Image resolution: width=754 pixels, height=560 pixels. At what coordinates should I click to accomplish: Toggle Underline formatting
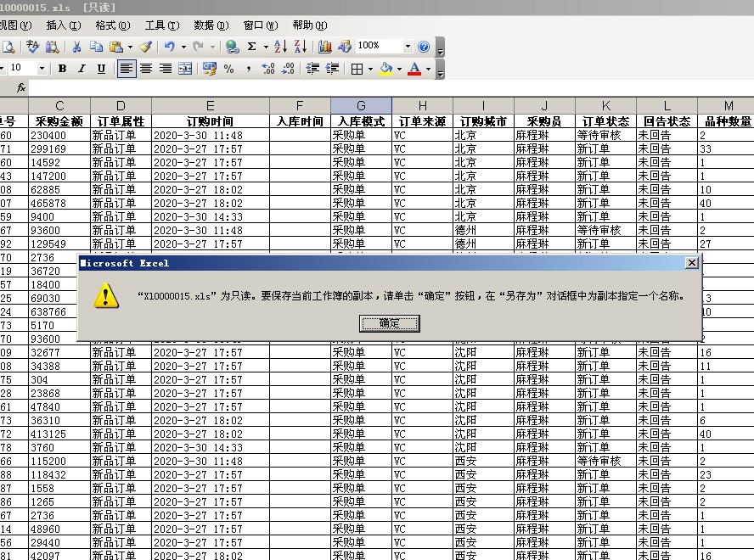99,68
